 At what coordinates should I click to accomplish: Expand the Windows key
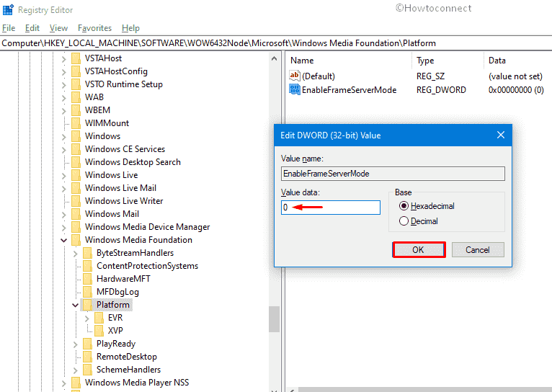pyautogui.click(x=63, y=136)
